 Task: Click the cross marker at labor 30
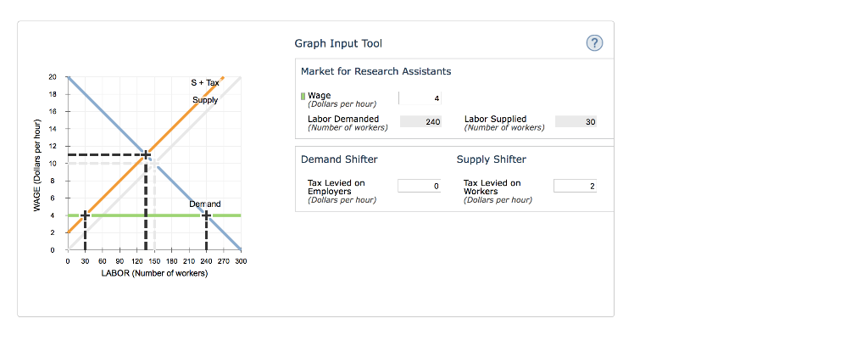pyautogui.click(x=85, y=215)
